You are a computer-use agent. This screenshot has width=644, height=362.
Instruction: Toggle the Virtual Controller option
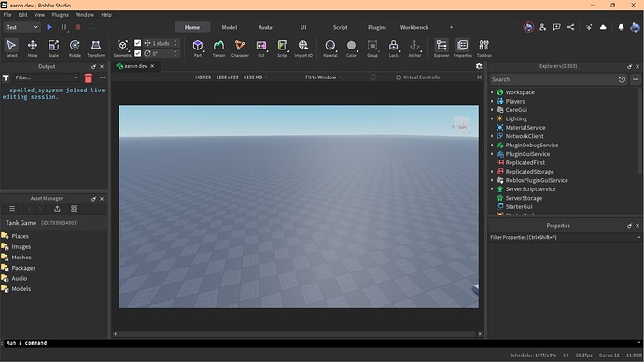(418, 77)
